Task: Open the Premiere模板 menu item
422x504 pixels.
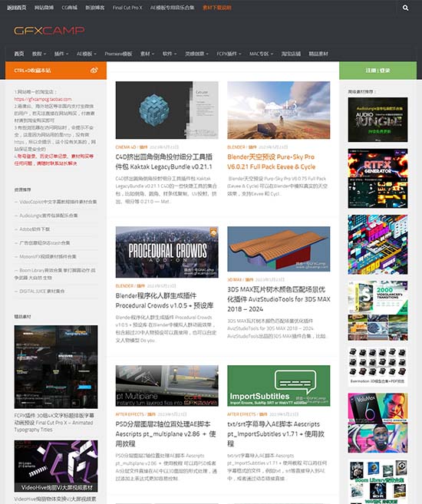Action: pyautogui.click(x=118, y=54)
